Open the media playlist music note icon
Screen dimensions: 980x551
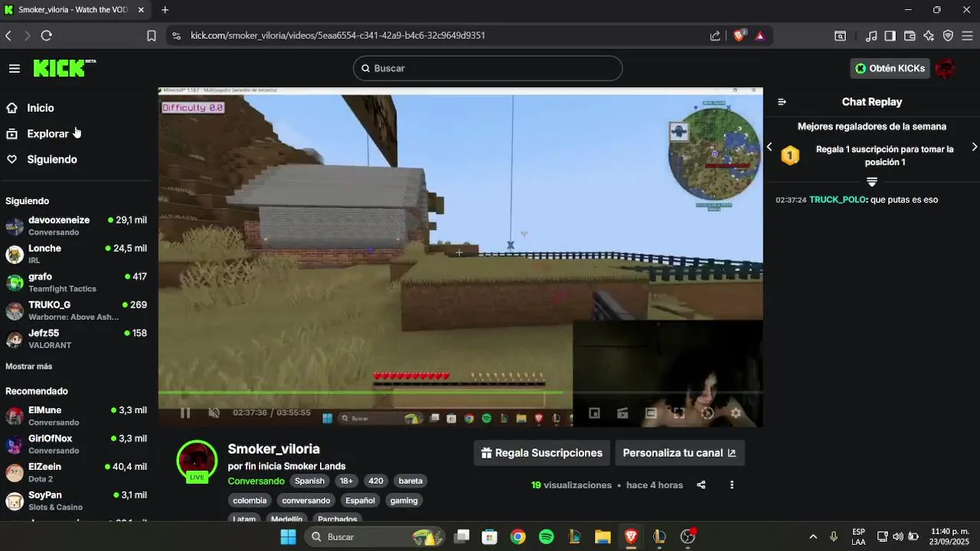(x=871, y=35)
